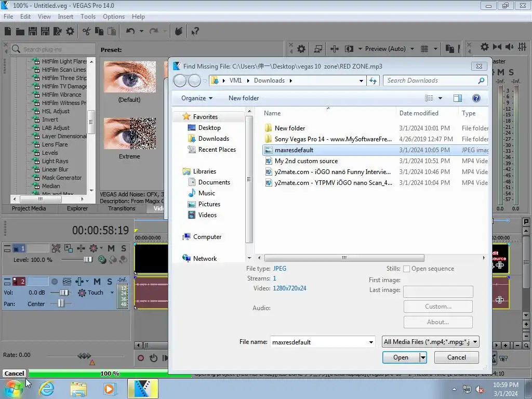Screen dimensions: 532x399
Task: Click the Copy icon in toolbar
Action: 99,31
